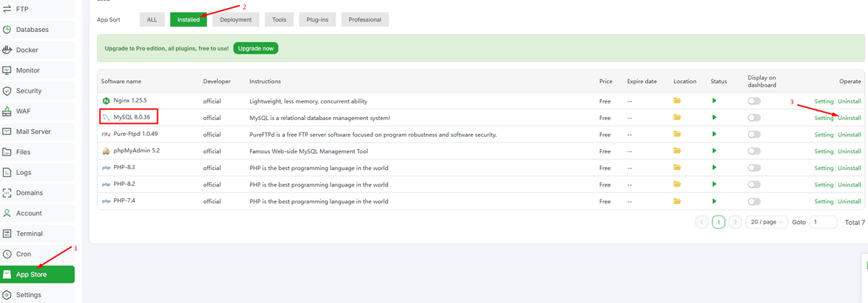Open the phpMyAdmin location folder icon

(x=678, y=151)
